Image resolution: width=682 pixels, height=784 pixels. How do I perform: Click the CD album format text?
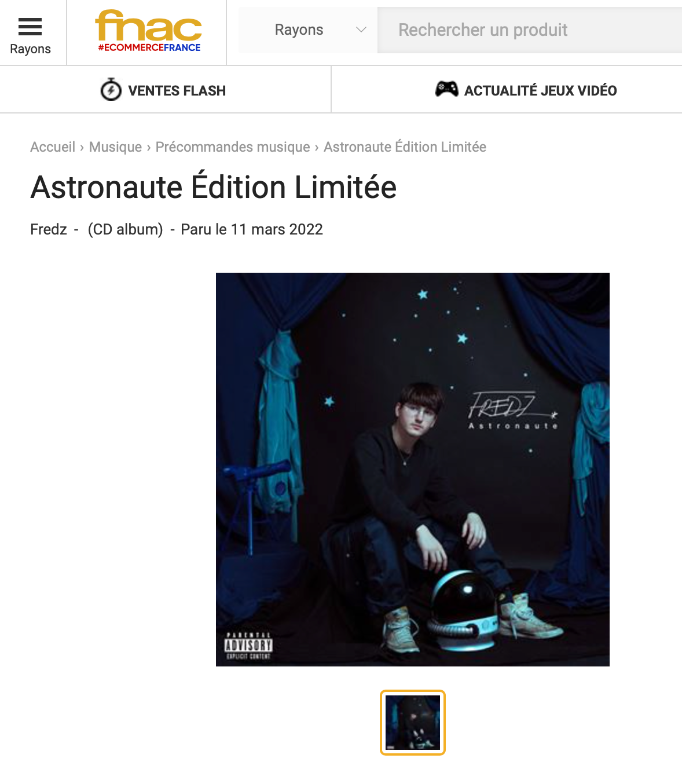pyautogui.click(x=126, y=230)
